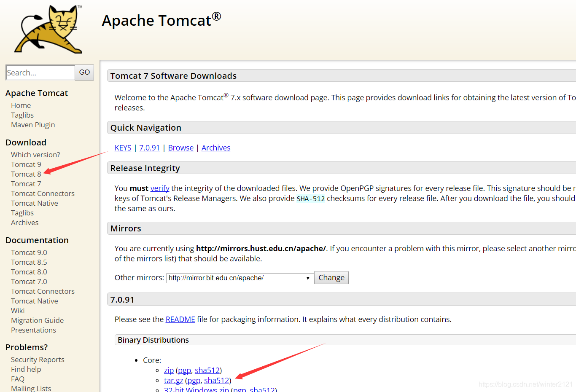Open the Home sidebar link
This screenshot has width=576, height=392.
(21, 105)
